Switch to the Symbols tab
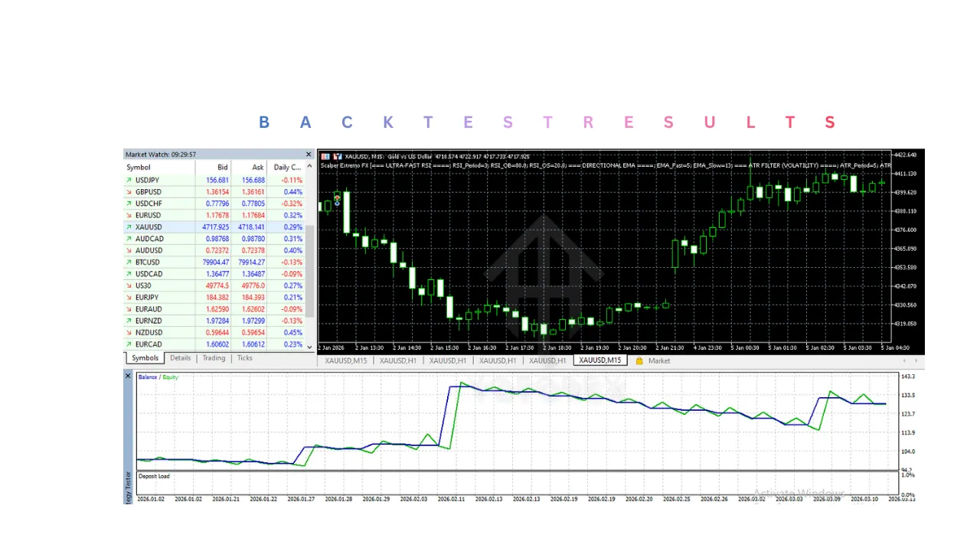 click(145, 358)
